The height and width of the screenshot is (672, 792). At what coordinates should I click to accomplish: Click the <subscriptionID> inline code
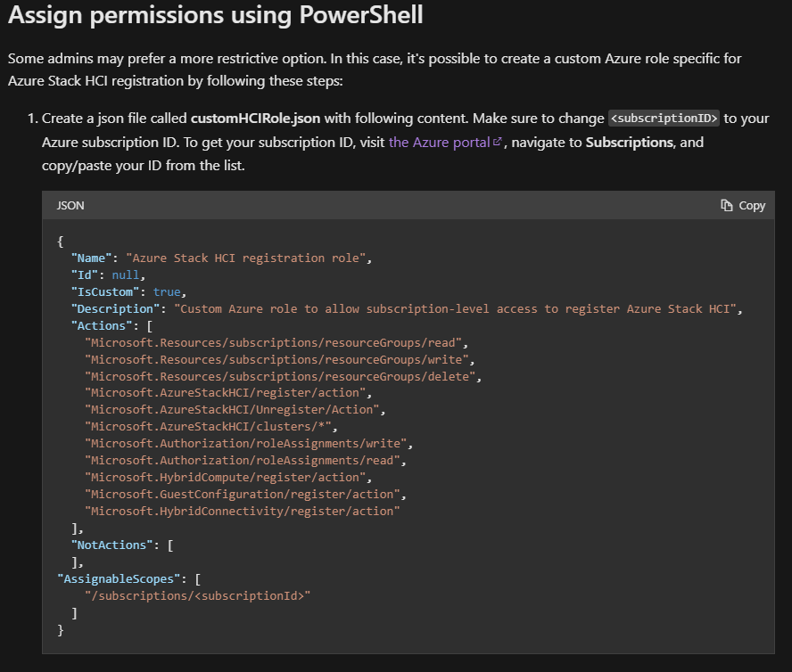664,119
